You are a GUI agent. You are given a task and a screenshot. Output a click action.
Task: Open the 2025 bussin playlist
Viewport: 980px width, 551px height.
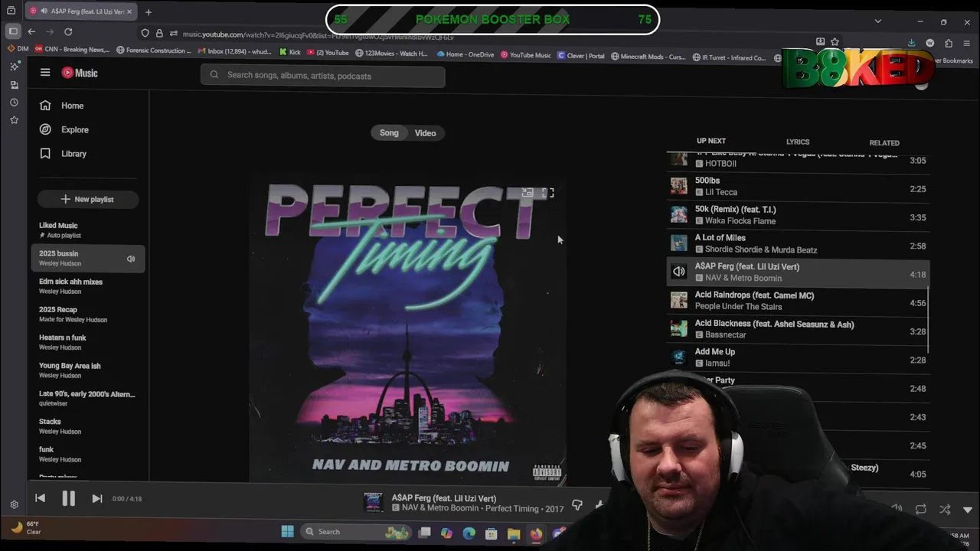click(87, 258)
